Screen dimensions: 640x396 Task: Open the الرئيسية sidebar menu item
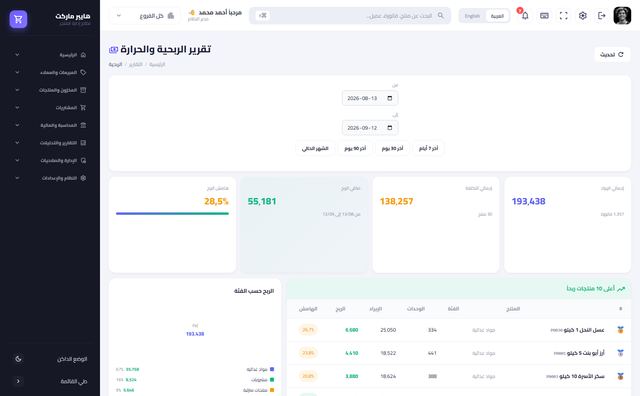point(50,55)
